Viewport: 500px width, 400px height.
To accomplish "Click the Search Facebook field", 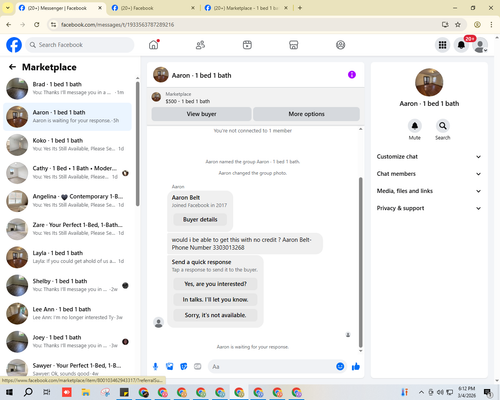I will coord(80,45).
